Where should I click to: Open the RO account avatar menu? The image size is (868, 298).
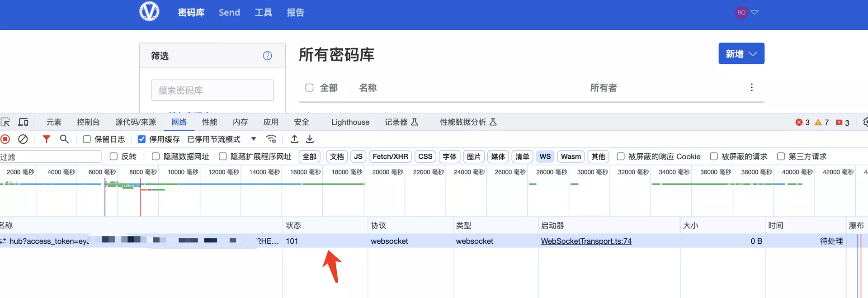[746, 13]
